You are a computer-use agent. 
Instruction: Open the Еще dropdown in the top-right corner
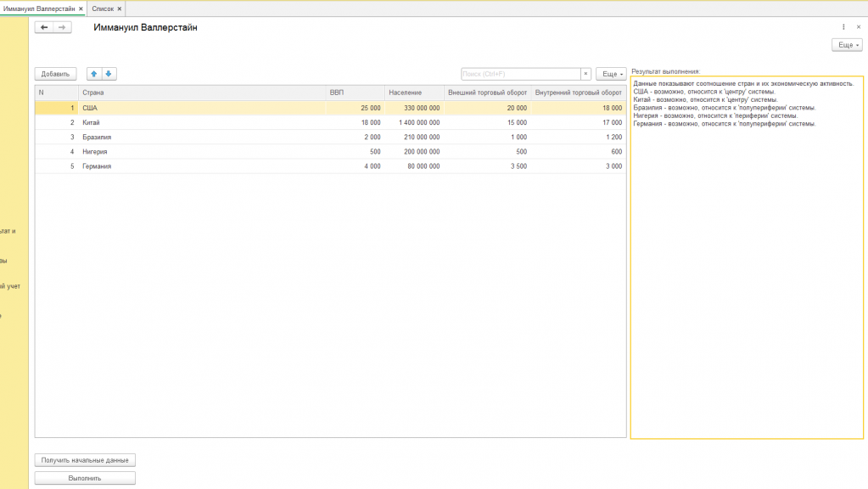pyautogui.click(x=847, y=45)
